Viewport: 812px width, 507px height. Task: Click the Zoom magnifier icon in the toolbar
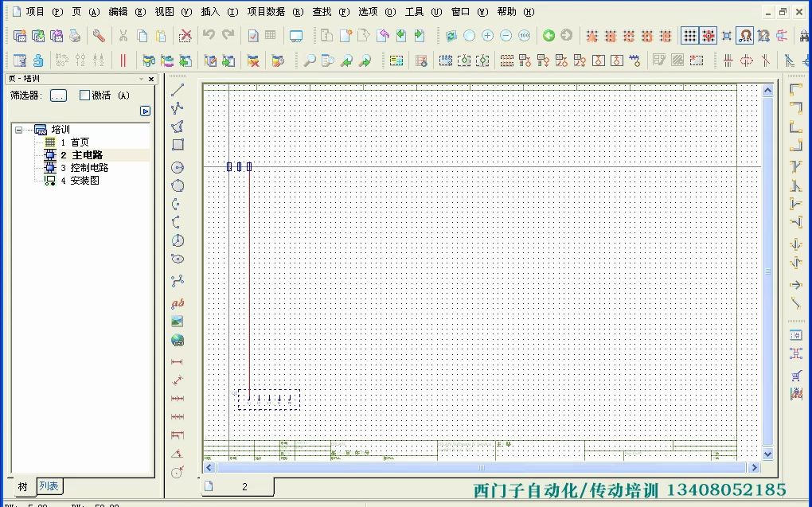point(309,60)
